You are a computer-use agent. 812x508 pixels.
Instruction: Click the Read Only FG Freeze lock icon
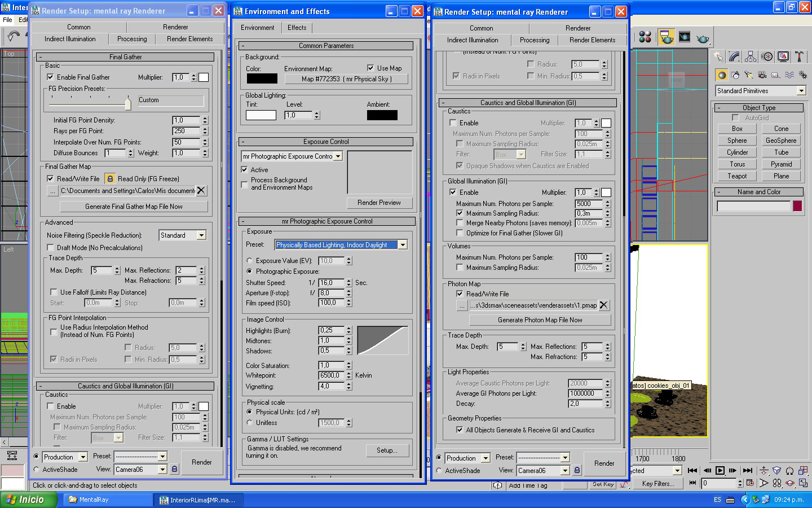110,178
